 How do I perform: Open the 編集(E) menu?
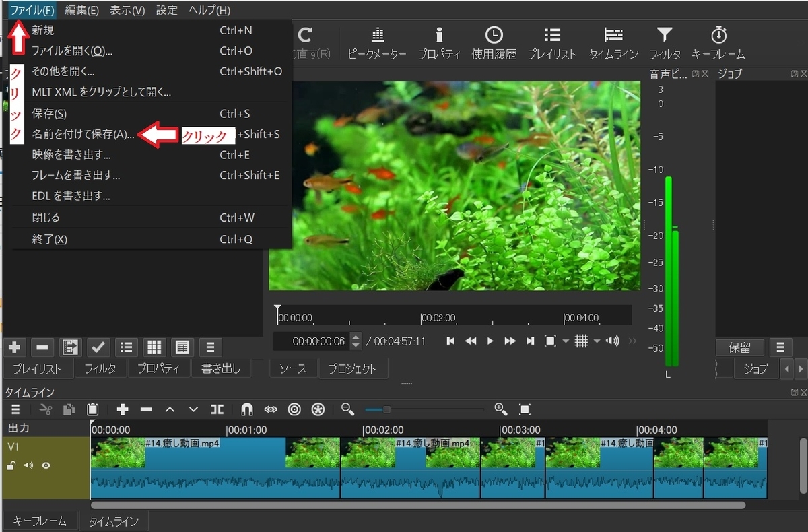[x=81, y=10]
